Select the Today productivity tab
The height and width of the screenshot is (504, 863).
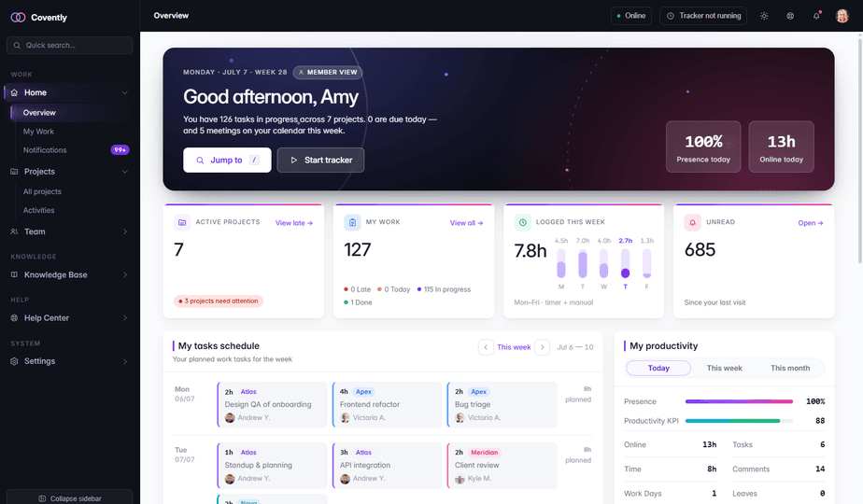click(x=658, y=368)
